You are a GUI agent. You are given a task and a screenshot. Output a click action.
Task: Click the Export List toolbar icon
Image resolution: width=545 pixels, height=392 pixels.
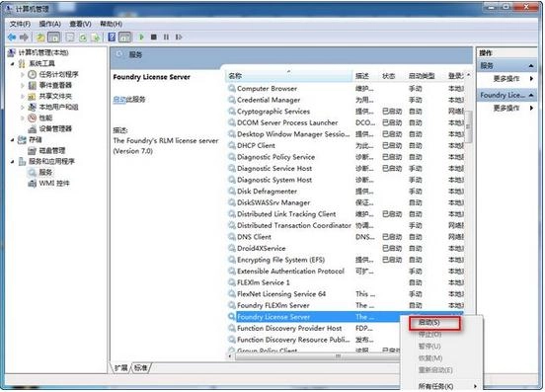(95, 38)
